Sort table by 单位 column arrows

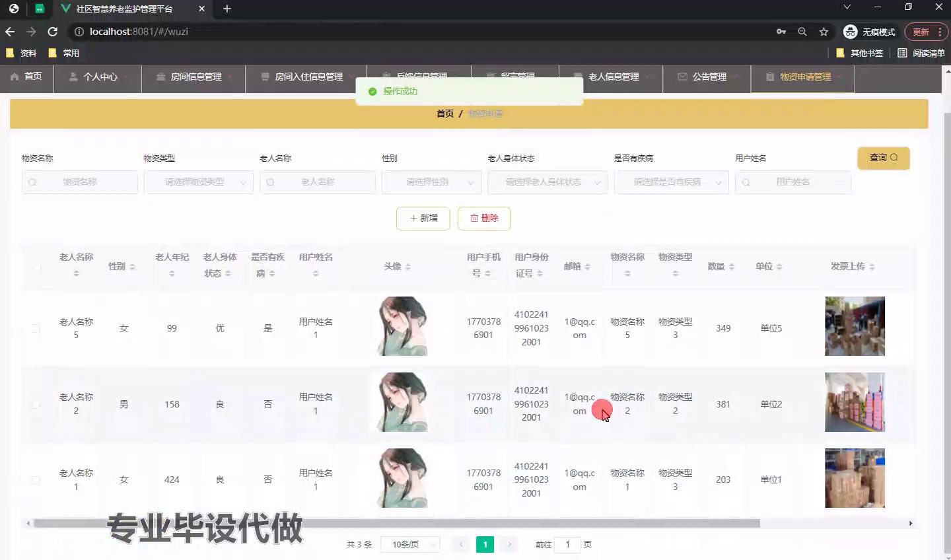pyautogui.click(x=779, y=267)
